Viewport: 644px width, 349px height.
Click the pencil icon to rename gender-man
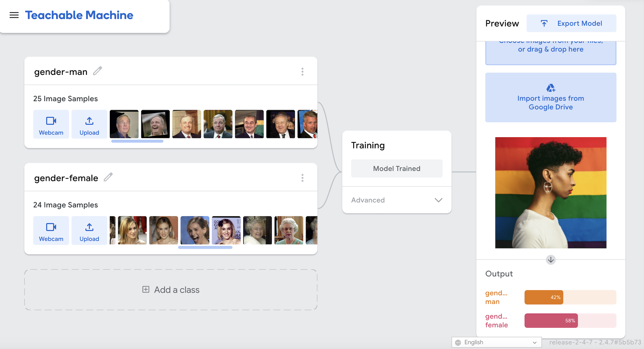tap(98, 71)
